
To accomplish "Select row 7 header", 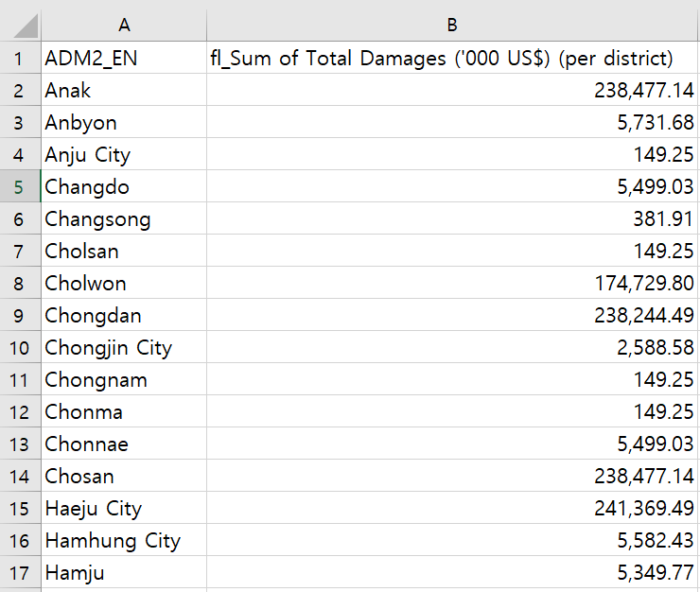I will coord(20,251).
